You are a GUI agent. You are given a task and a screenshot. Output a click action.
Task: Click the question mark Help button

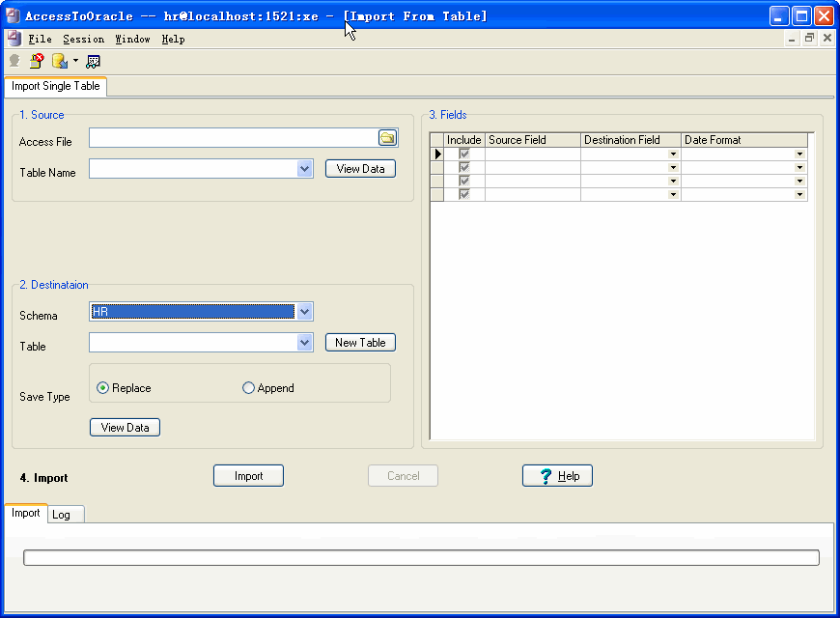click(x=557, y=476)
